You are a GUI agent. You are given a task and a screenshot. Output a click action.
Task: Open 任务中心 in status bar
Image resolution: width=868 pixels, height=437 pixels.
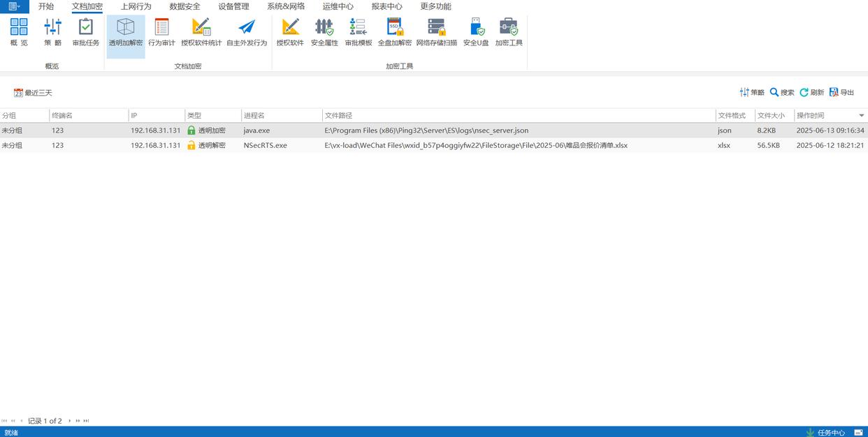coord(825,432)
